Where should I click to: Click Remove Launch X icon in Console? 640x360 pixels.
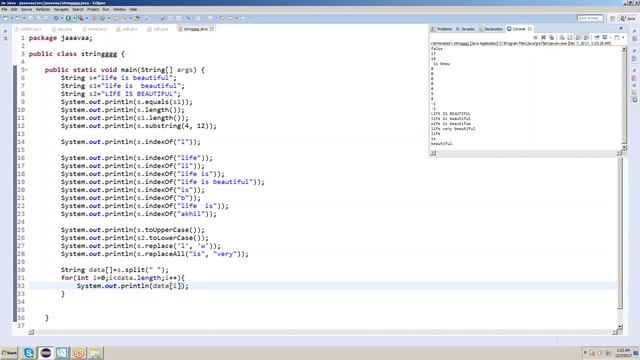click(x=543, y=38)
